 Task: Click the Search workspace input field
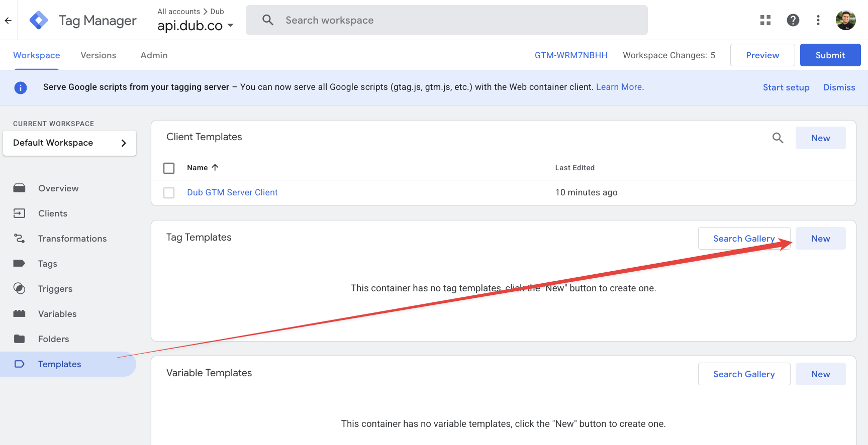pos(447,20)
